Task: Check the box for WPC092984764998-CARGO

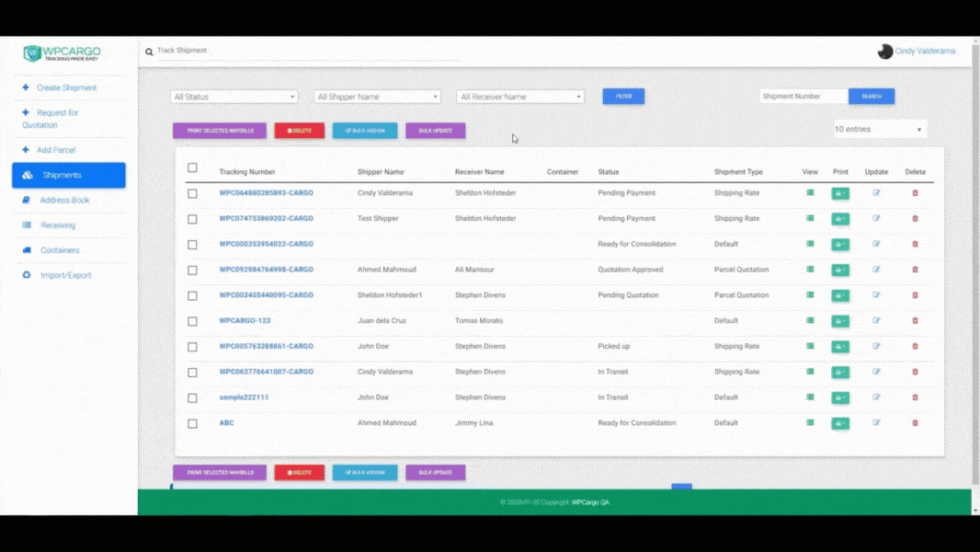Action: [x=192, y=270]
